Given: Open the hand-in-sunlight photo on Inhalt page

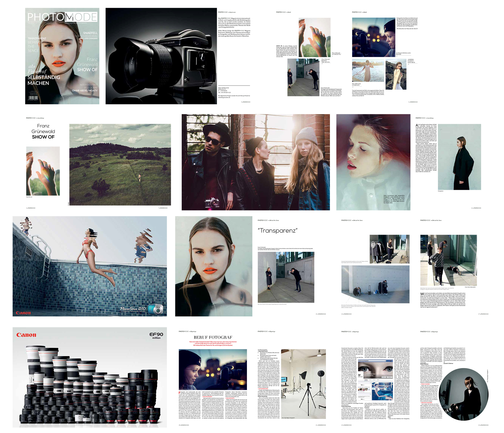Looking at the screenshot, I should tap(314, 37).
